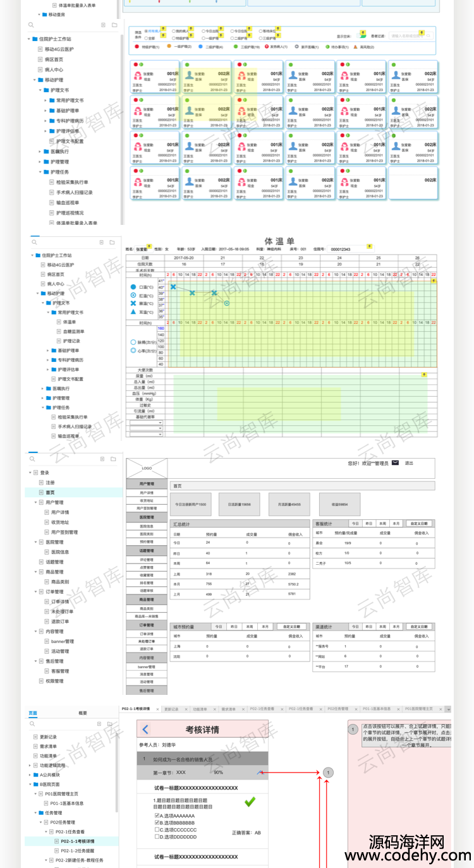Select the 等待床位 filter radio button
Viewport: 474px width, 868px height.
click(260, 30)
